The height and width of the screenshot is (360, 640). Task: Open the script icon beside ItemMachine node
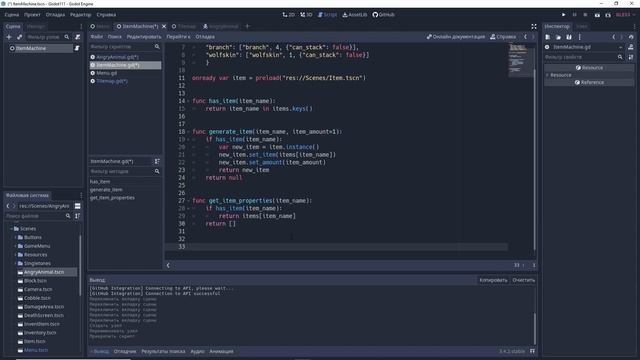pos(77,48)
